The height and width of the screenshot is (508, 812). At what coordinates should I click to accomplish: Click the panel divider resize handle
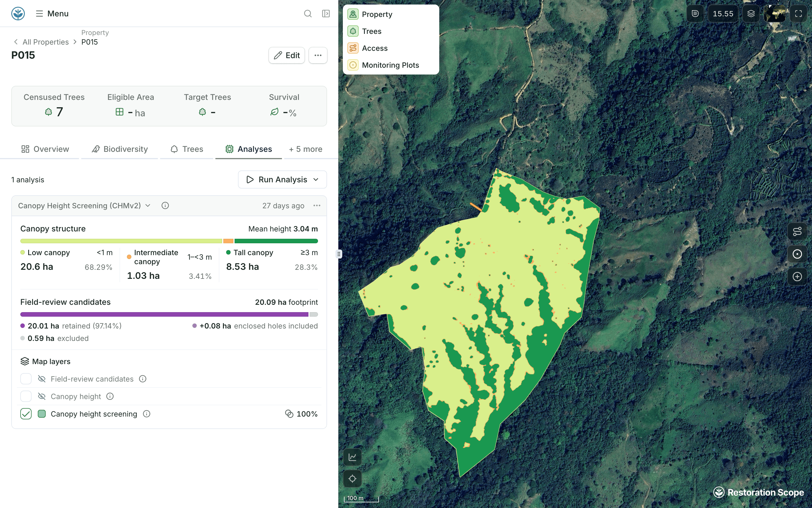(x=339, y=254)
